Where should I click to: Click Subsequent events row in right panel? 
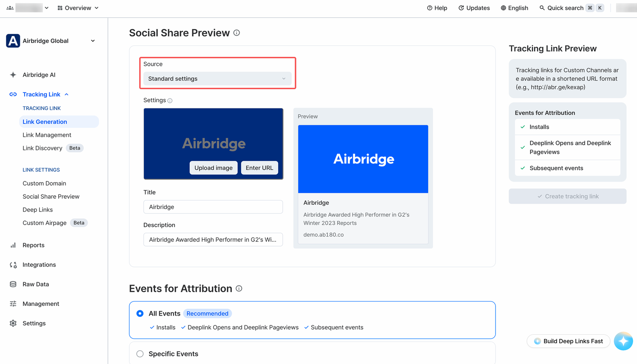pyautogui.click(x=568, y=168)
